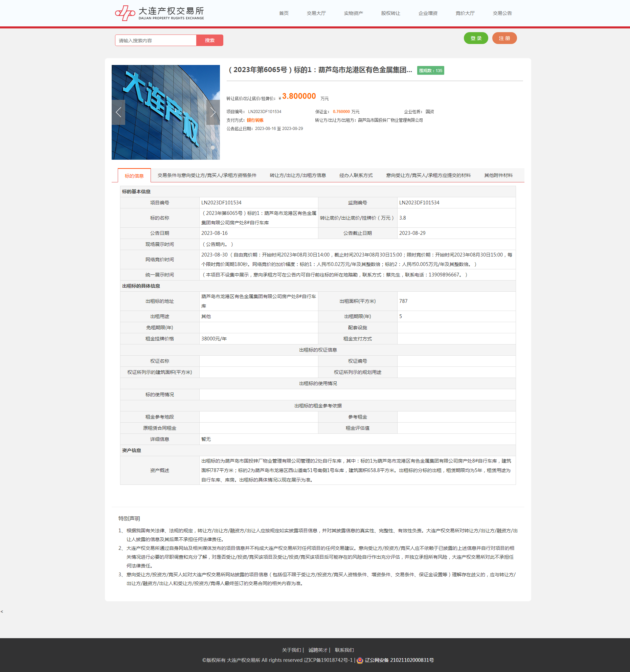Open 交易大厅 navigation item

(x=316, y=13)
